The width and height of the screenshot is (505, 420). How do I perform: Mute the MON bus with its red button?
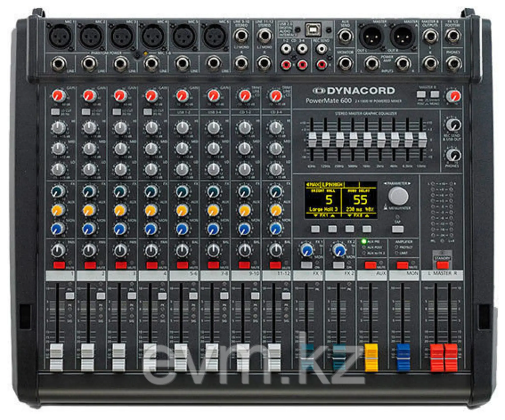click(402, 265)
